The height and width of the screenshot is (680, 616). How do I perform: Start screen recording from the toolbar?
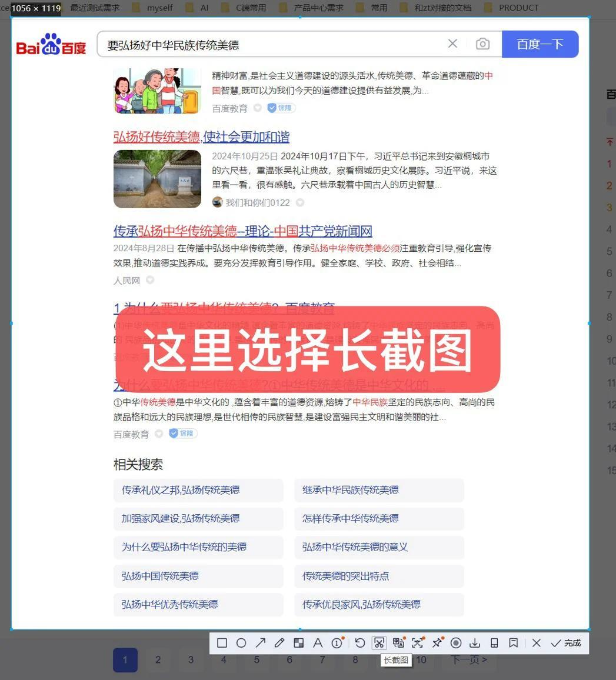click(x=456, y=643)
